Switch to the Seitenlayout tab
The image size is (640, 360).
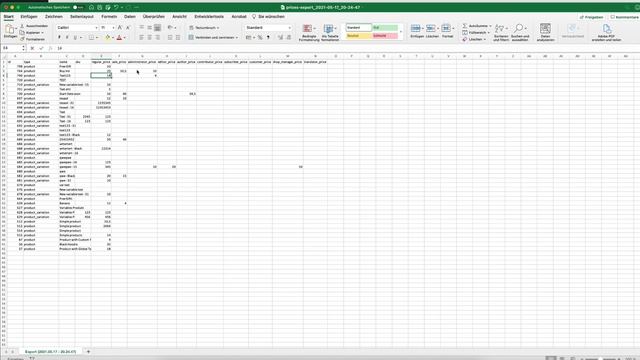point(82,17)
